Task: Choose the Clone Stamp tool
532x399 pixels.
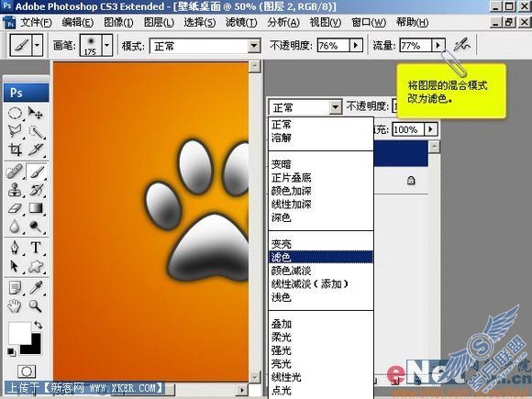Action: 15,190
